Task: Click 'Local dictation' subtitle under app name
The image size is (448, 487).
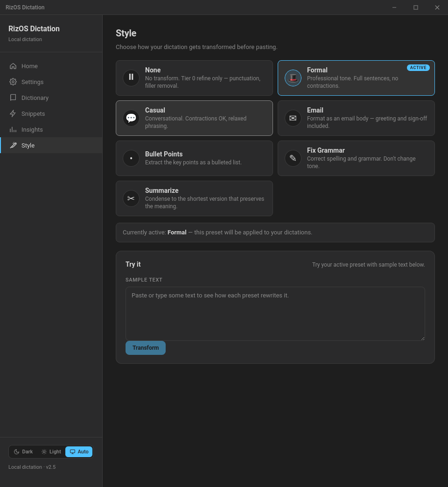Action: [x=25, y=39]
